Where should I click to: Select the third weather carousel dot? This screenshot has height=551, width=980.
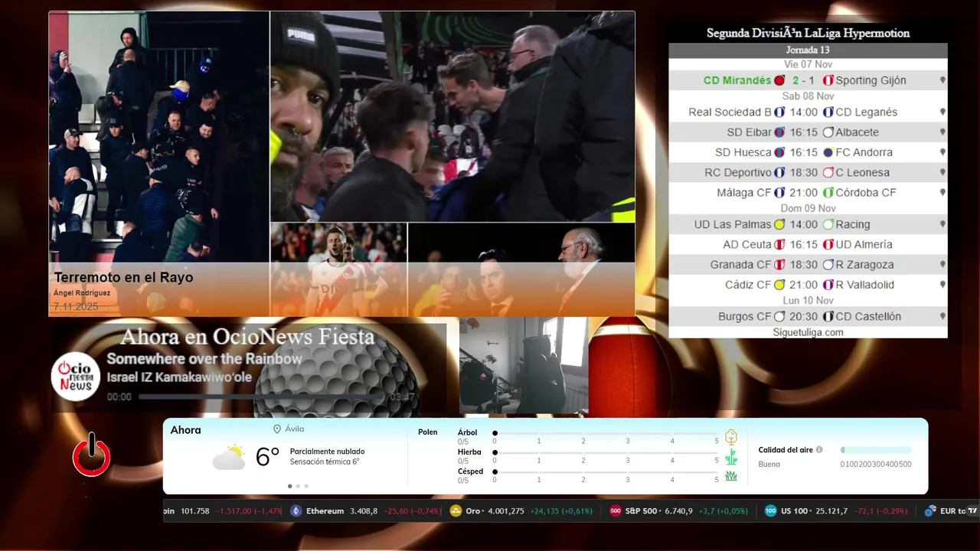click(306, 486)
